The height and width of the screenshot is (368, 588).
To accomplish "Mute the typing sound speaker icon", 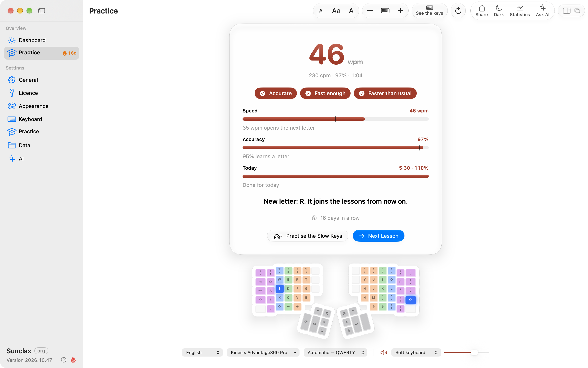I will coord(383,352).
